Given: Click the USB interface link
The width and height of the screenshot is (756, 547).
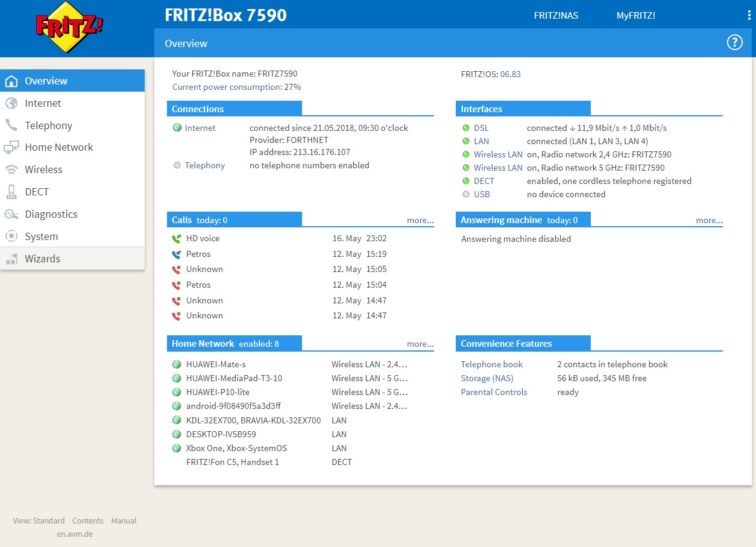Looking at the screenshot, I should (x=482, y=194).
